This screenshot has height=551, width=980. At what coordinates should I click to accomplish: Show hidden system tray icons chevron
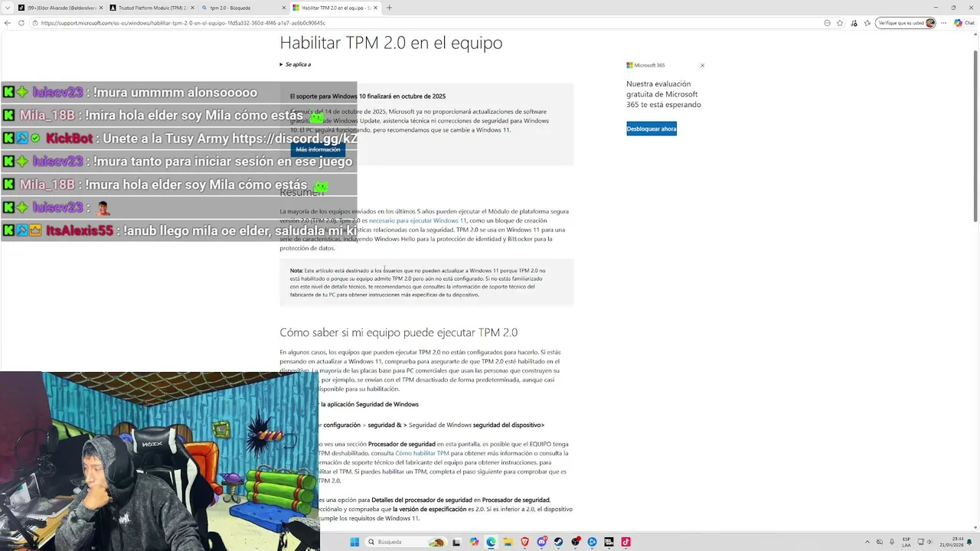pos(867,542)
